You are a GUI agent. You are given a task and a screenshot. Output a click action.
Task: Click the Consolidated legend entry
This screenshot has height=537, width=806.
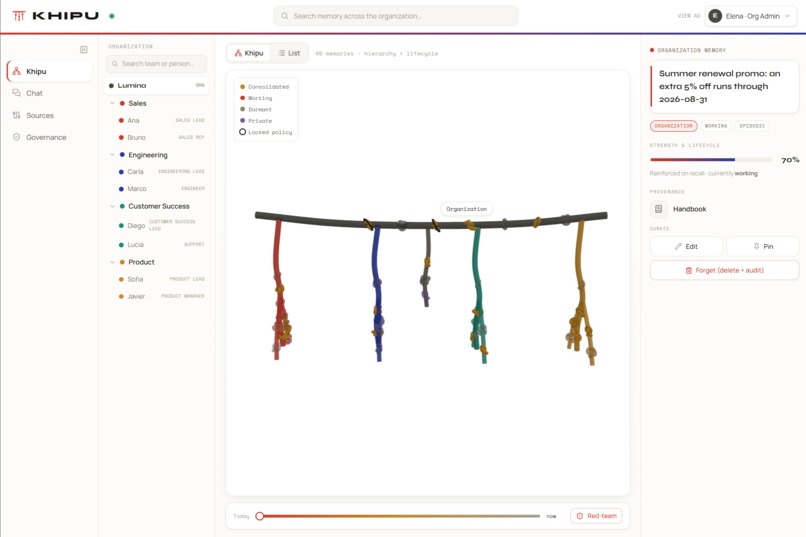coord(265,87)
